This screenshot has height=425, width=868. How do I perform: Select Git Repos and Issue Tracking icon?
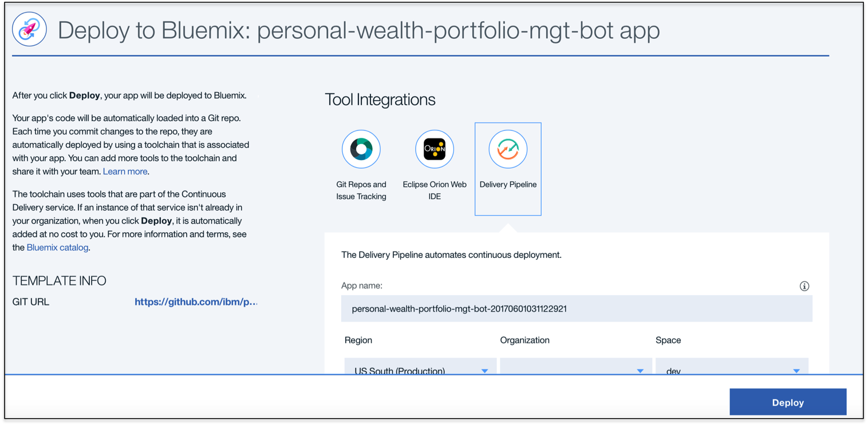(x=361, y=149)
